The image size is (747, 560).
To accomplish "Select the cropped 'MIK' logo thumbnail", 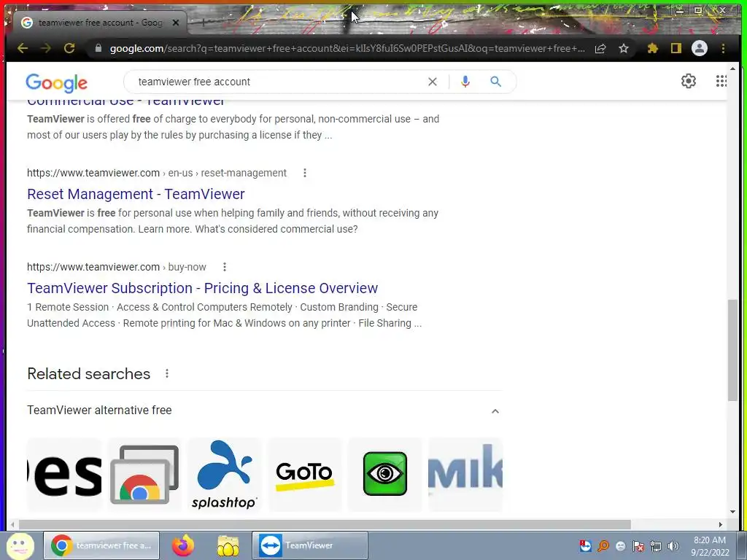I will (465, 474).
